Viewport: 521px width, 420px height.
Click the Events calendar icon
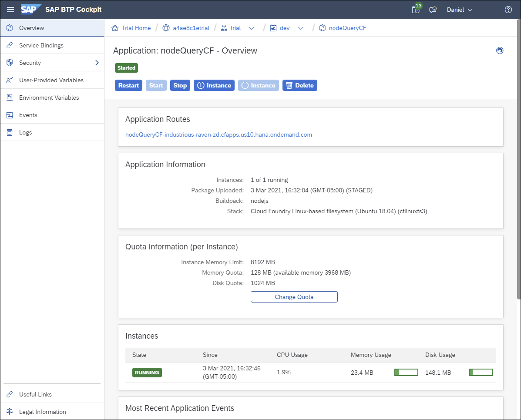[x=10, y=115]
